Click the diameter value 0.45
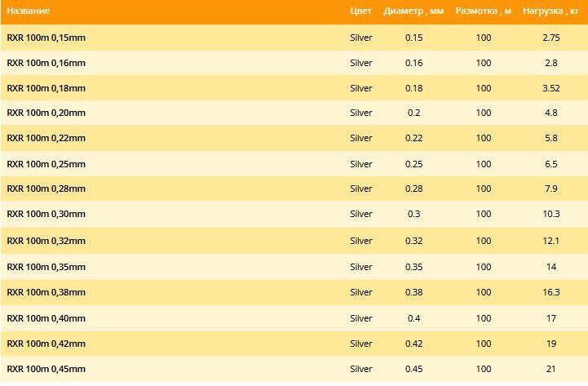The width and height of the screenshot is (588, 386). (x=413, y=369)
